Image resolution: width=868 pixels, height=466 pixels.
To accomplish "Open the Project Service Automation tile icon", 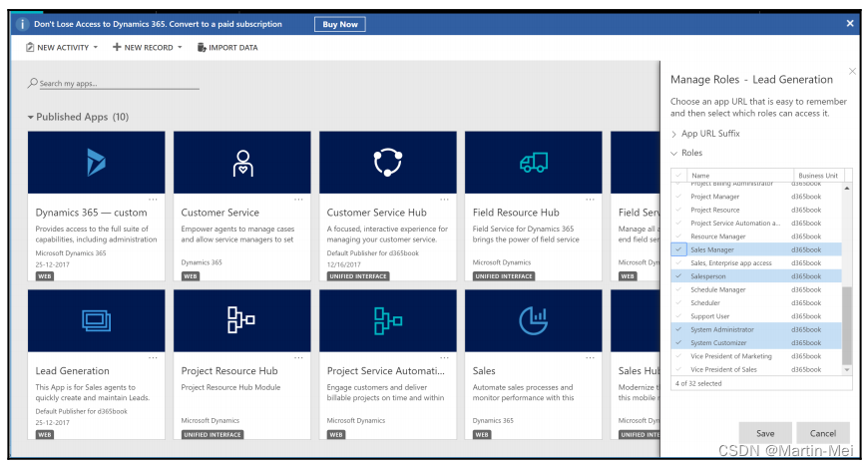I will click(x=388, y=321).
